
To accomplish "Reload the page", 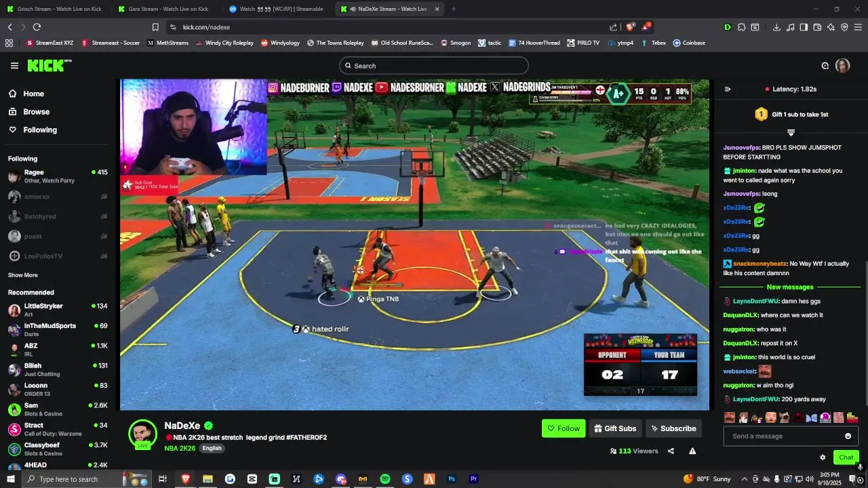I will click(37, 27).
